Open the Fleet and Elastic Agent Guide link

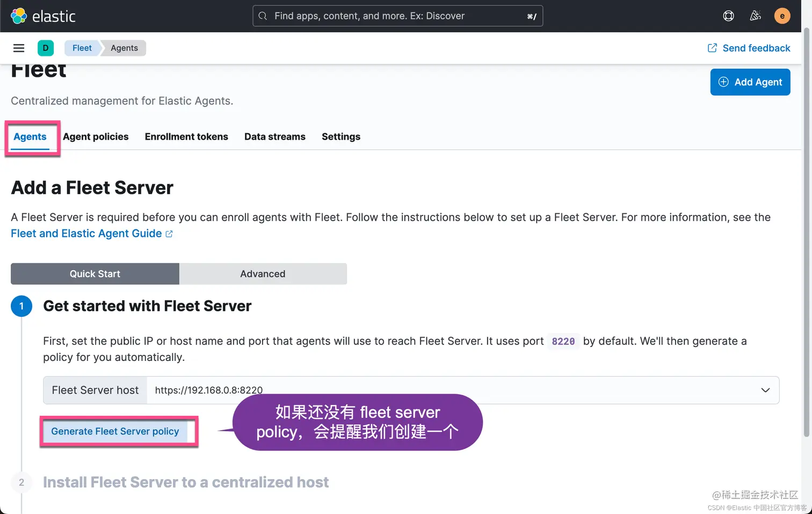pos(92,234)
